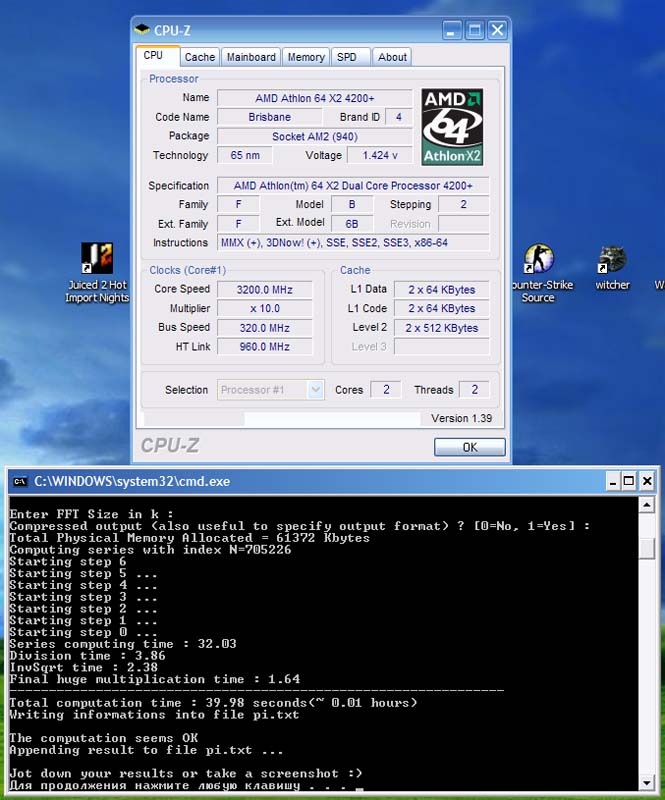Close the cmd.exe window

pyautogui.click(x=647, y=481)
